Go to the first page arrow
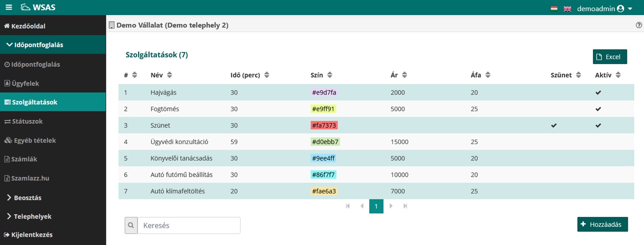Image resolution: width=644 pixels, height=245 pixels. click(347, 206)
